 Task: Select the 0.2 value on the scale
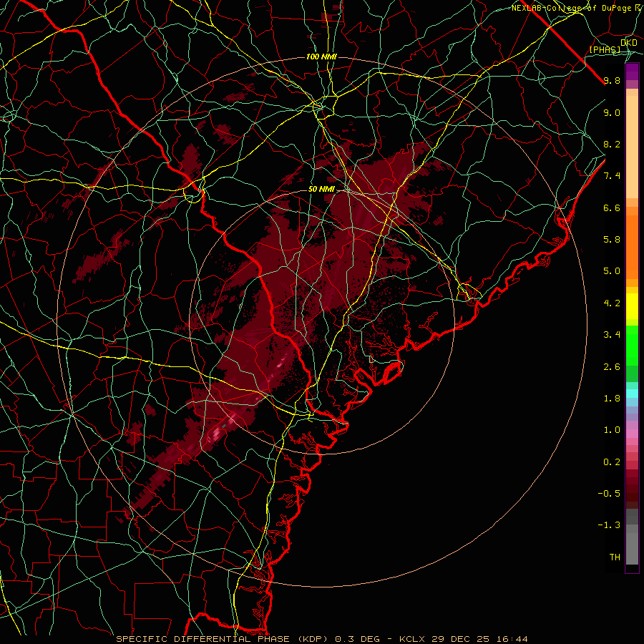tap(612, 462)
